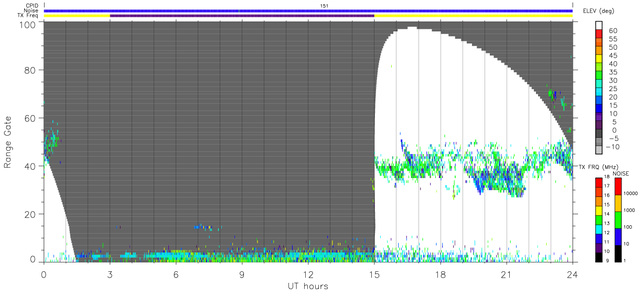Click the 6 tick on the UT hours axis

(x=176, y=274)
